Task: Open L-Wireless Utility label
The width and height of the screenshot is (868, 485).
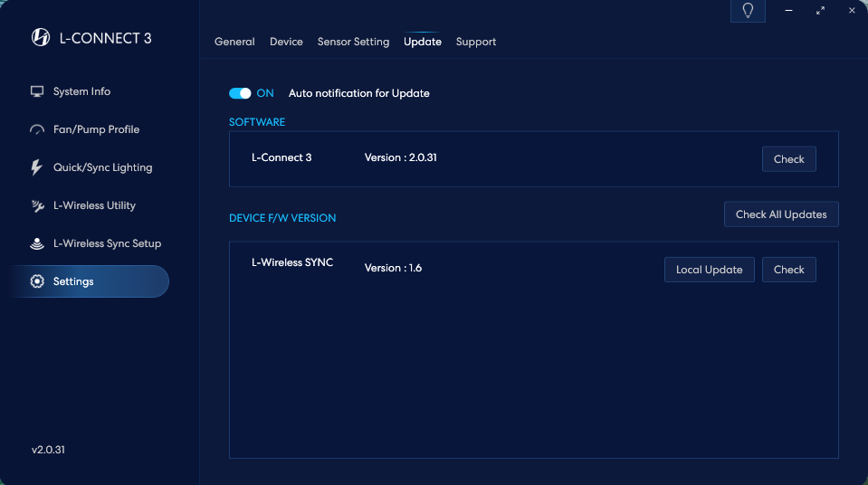Action: pos(95,205)
